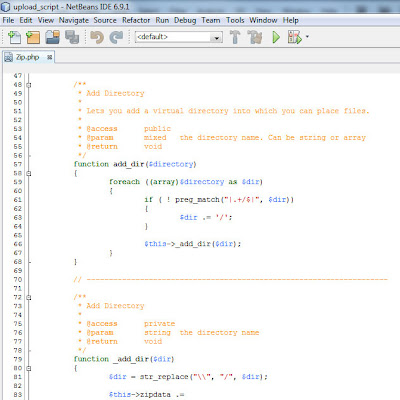This screenshot has height=400, width=400.
Task: Run the project with green play icon
Action: (276, 37)
